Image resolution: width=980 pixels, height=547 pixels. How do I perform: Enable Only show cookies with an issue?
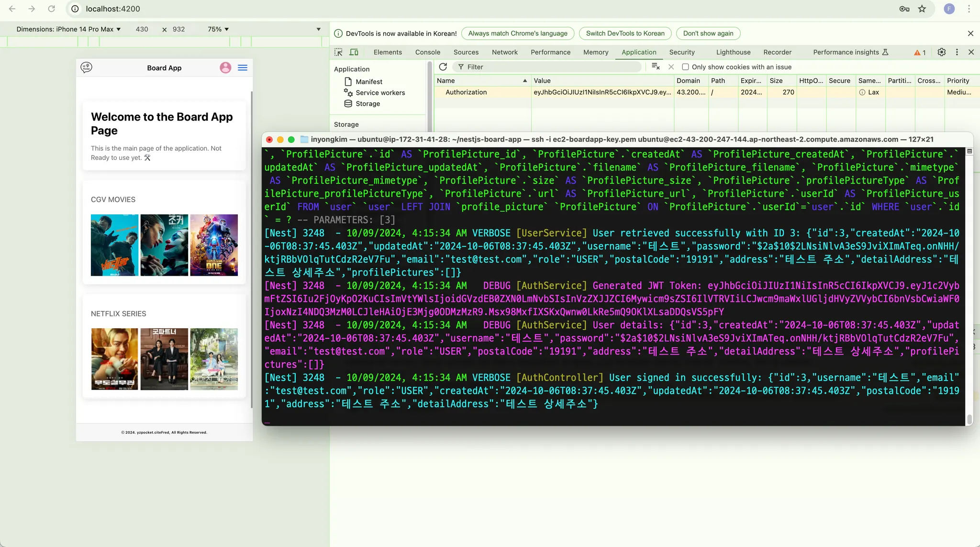click(685, 67)
